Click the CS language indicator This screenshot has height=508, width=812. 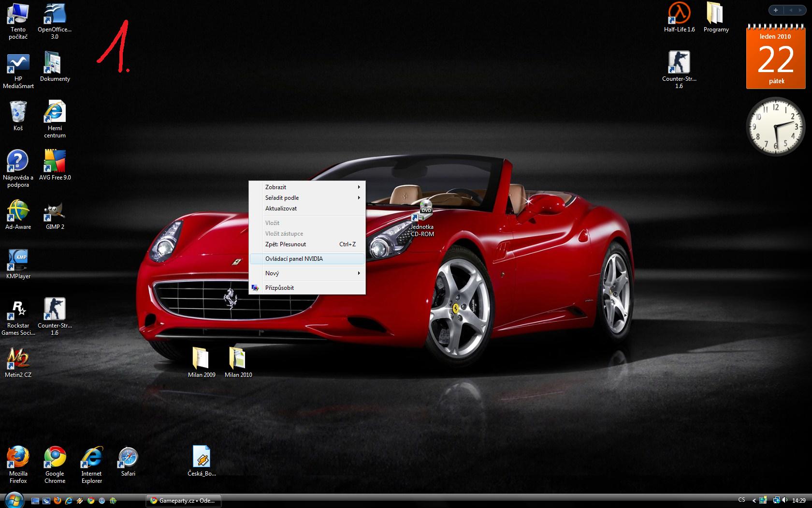click(x=741, y=500)
